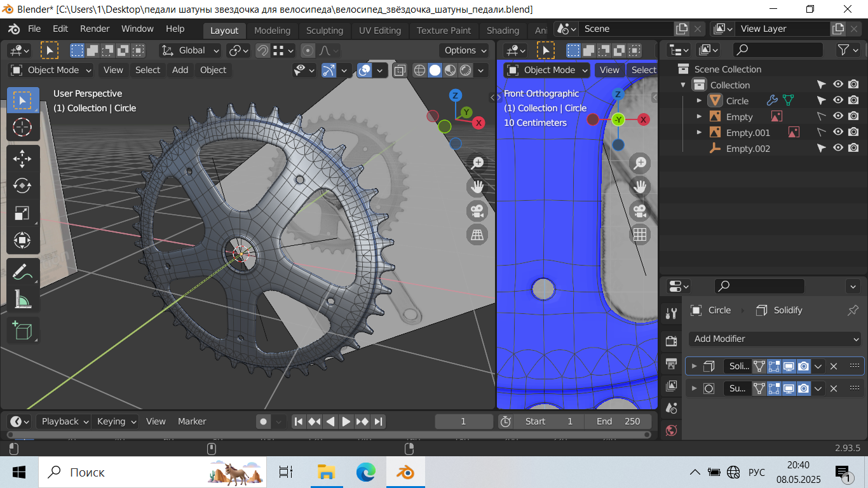Select the Annotate pencil tool
Image resolution: width=868 pixels, height=488 pixels.
point(22,272)
